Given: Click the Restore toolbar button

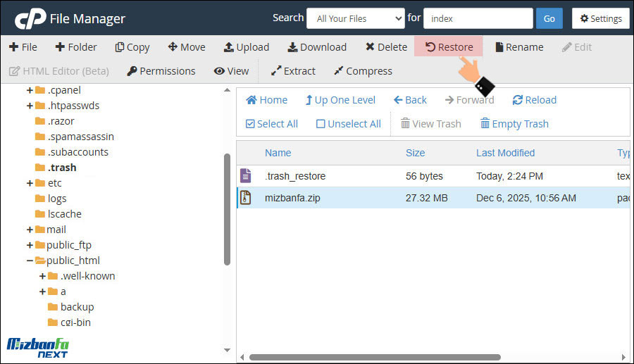Looking at the screenshot, I should 449,47.
